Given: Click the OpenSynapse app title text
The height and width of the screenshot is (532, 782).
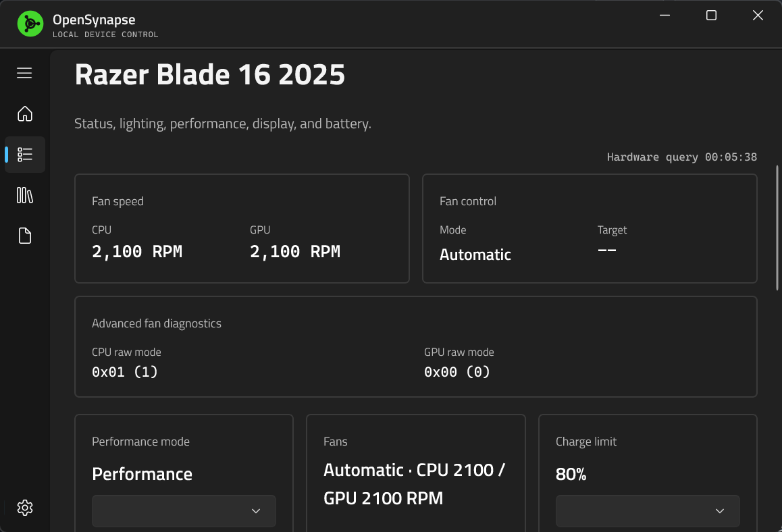Looking at the screenshot, I should [x=94, y=20].
